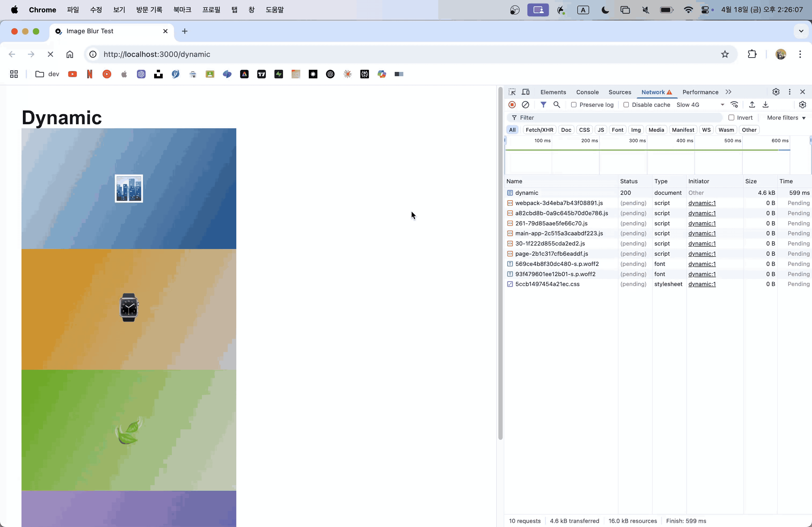The height and width of the screenshot is (527, 812).
Task: Switch to the Console tab
Action: 587,92
